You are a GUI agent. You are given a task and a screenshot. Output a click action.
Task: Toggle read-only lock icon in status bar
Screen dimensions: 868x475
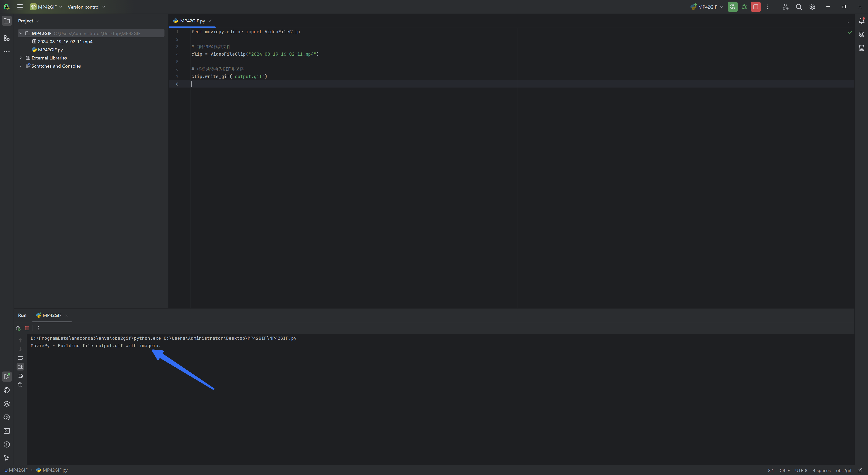(860, 470)
